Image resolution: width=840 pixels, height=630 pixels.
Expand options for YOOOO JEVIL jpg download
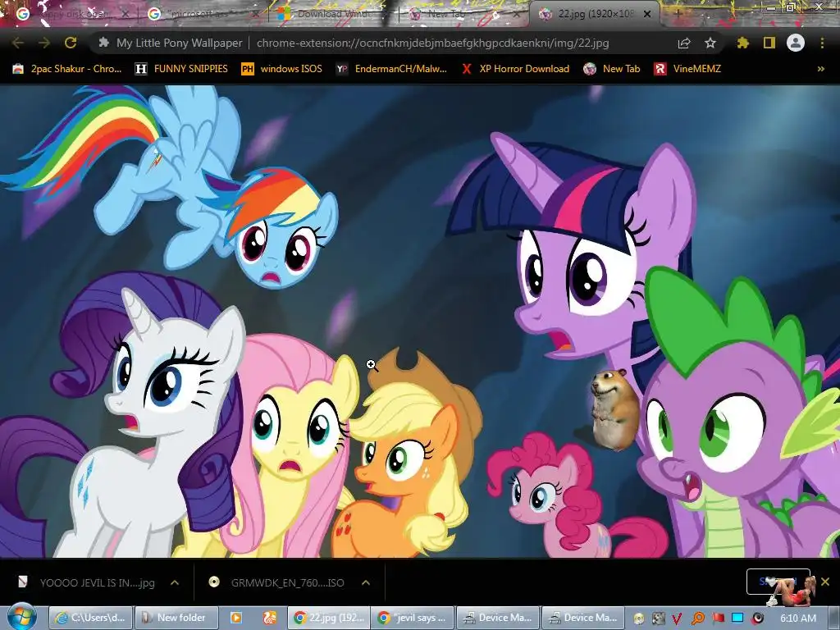pos(175,582)
